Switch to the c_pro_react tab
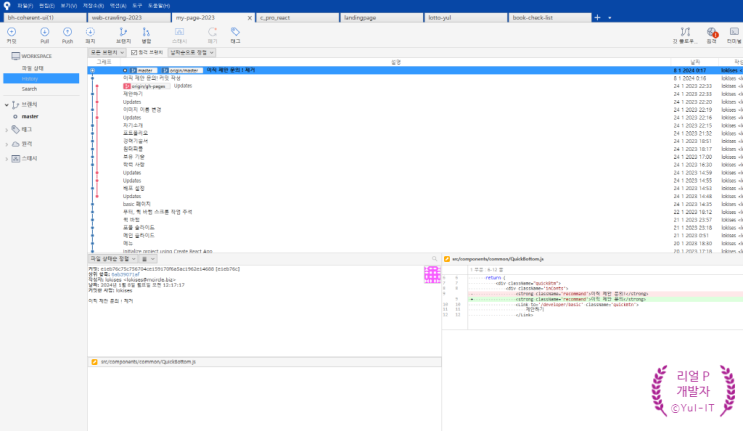This screenshot has width=743, height=431. [x=298, y=18]
